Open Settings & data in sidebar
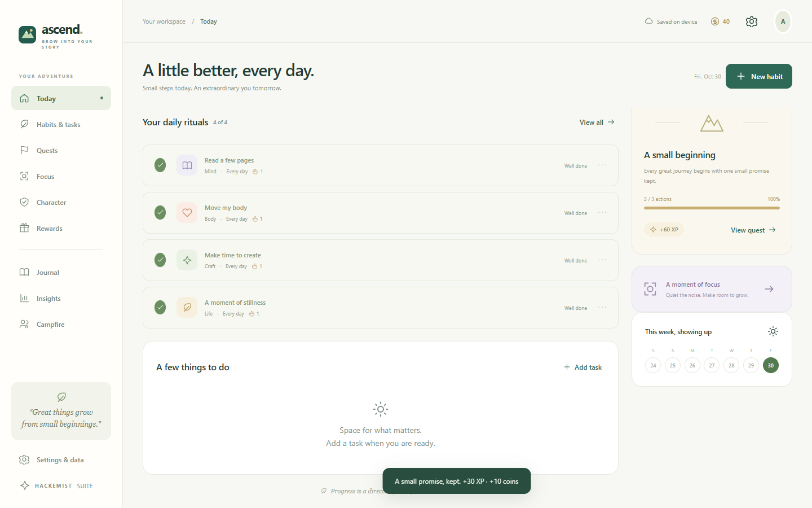Screen dimensions: 812x508 coord(61,459)
